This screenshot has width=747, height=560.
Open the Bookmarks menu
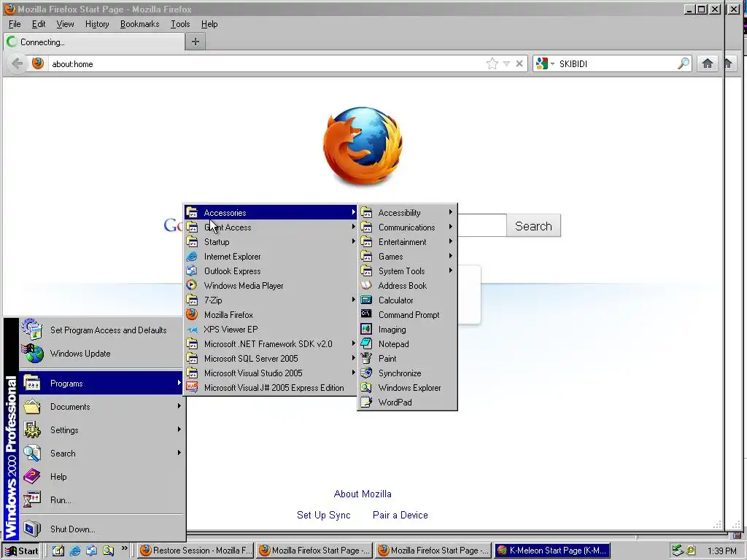click(x=139, y=24)
